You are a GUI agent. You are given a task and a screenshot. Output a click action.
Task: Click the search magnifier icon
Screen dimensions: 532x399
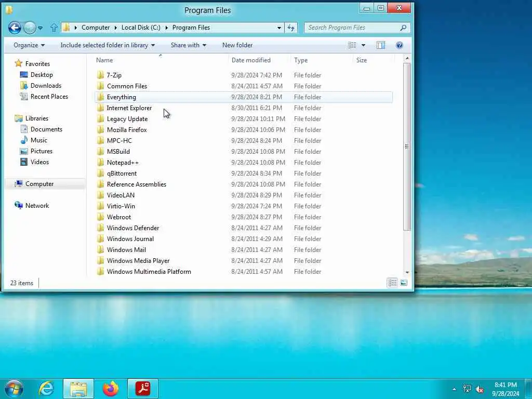coord(403,28)
